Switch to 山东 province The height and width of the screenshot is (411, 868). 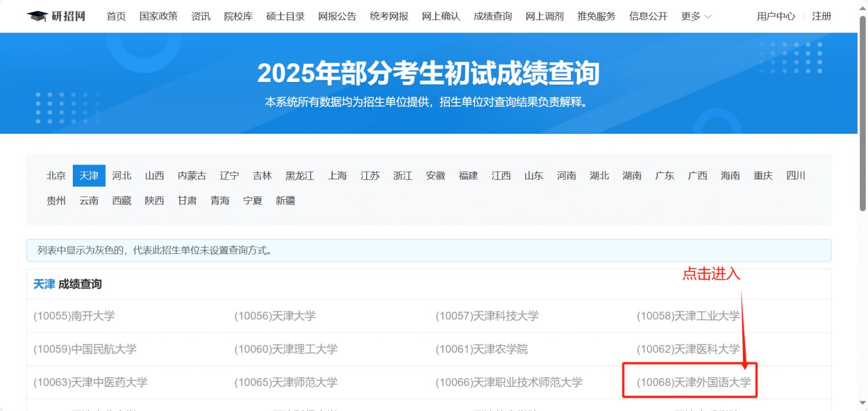[x=534, y=176]
